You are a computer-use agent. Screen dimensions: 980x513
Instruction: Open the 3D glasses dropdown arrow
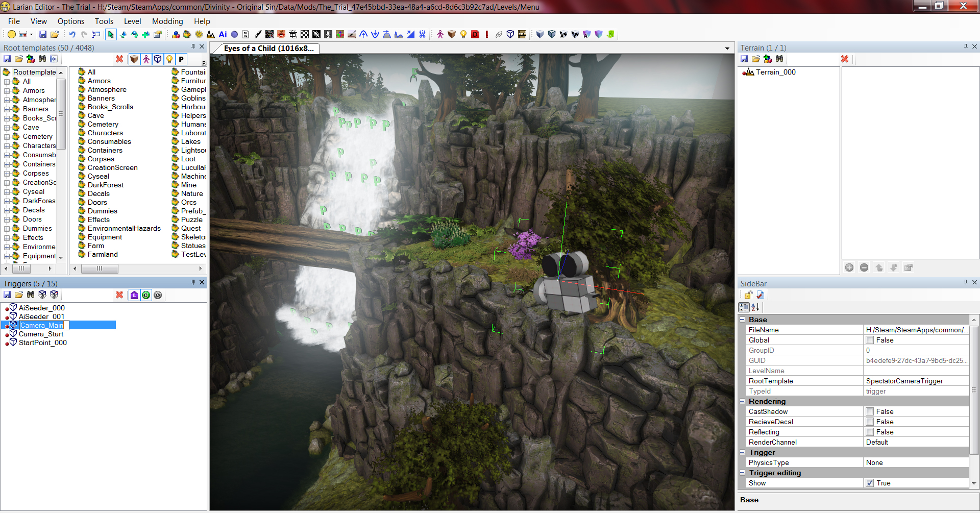click(x=31, y=34)
